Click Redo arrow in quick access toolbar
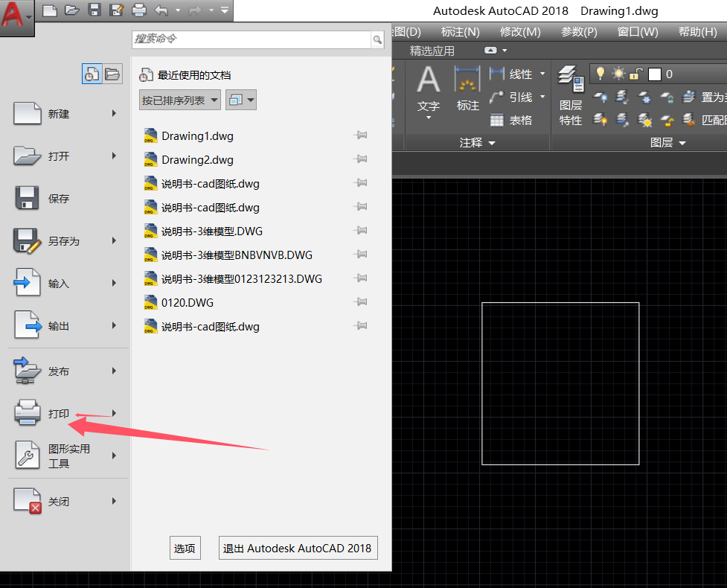The image size is (727, 588). [195, 10]
